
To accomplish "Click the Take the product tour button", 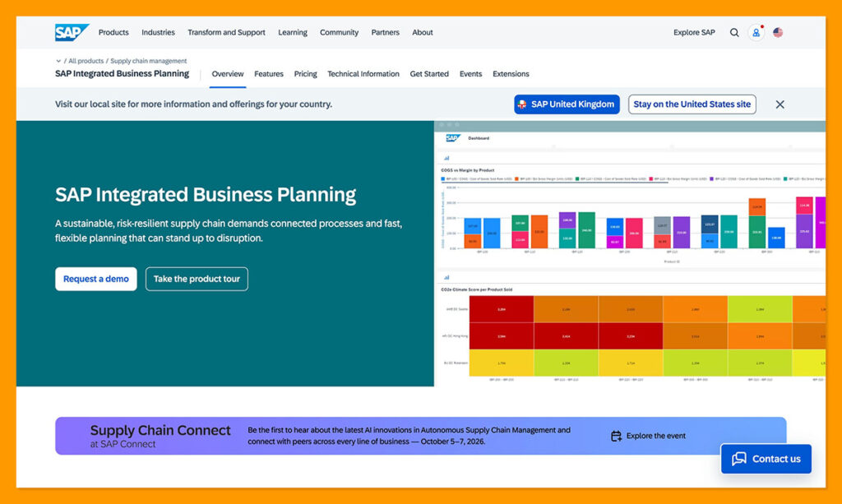I will [197, 279].
